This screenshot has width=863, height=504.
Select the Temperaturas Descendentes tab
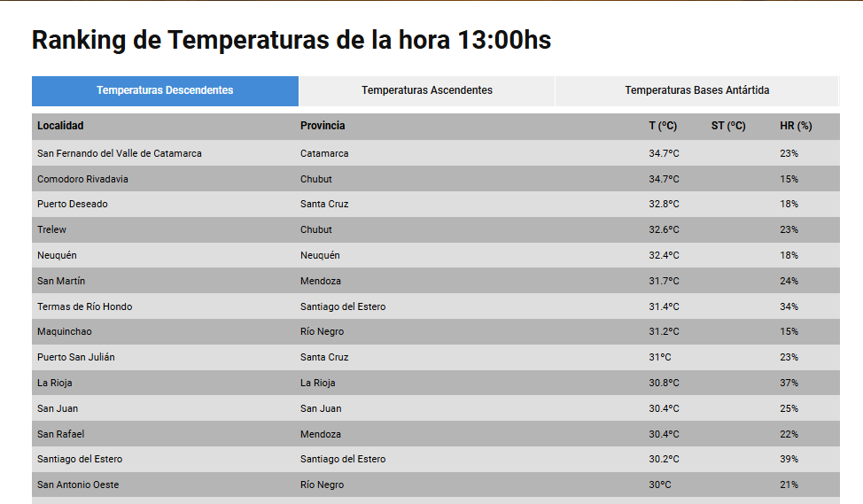coord(165,90)
